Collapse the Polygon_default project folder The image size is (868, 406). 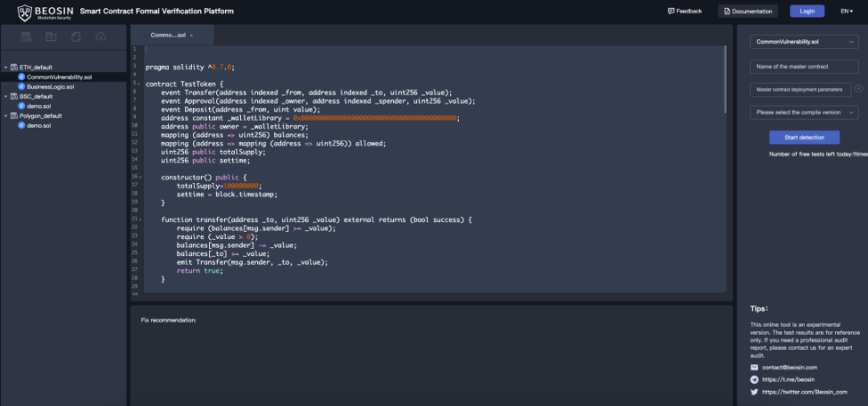[x=5, y=116]
